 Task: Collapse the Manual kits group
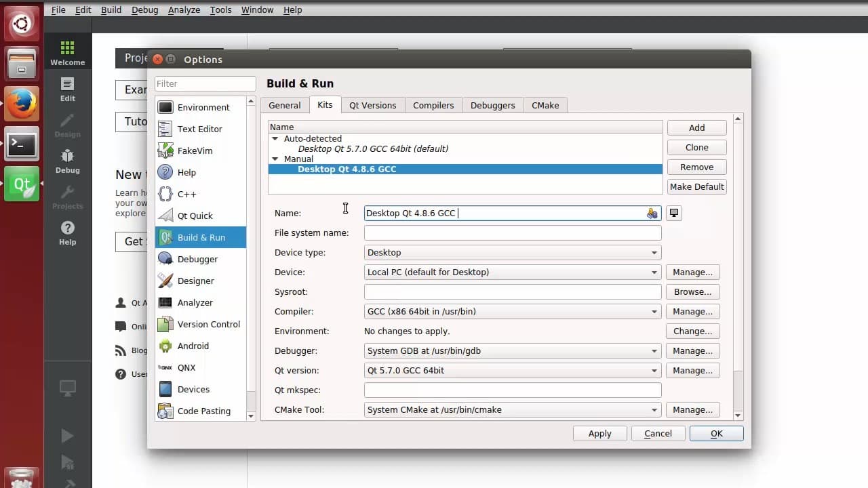275,159
